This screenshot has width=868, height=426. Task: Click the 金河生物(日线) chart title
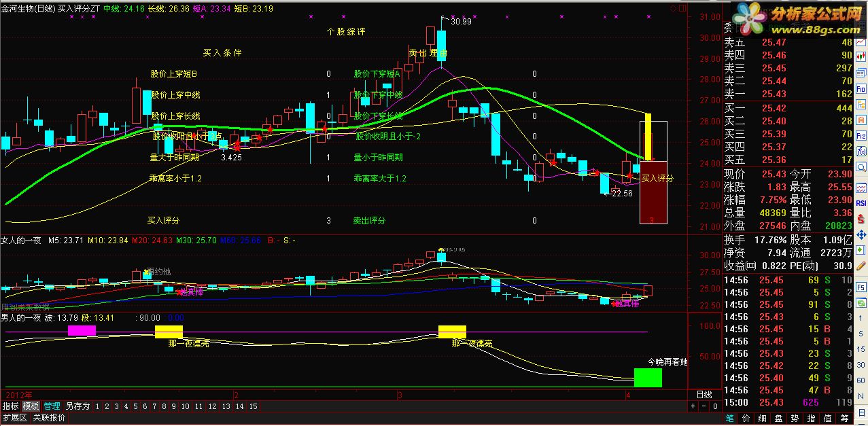tap(27, 9)
